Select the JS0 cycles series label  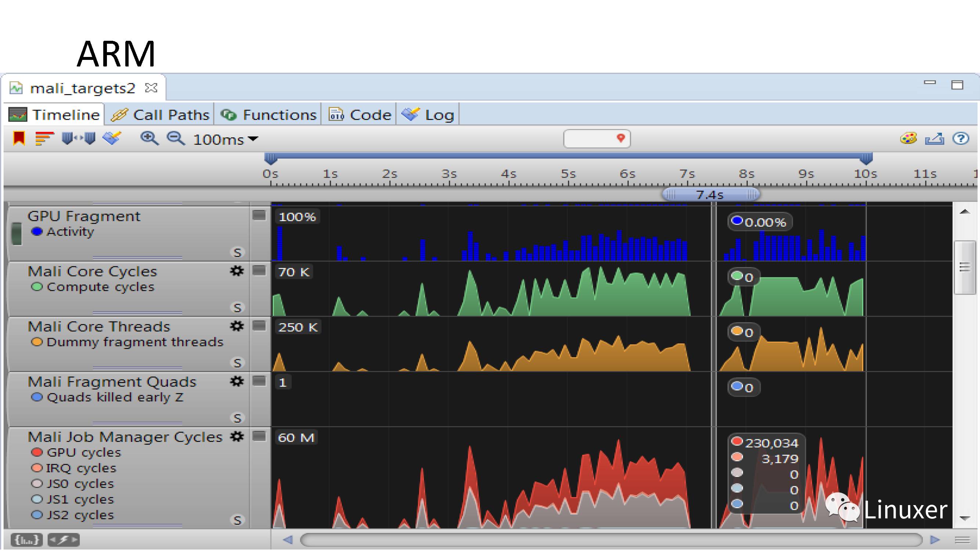click(80, 483)
